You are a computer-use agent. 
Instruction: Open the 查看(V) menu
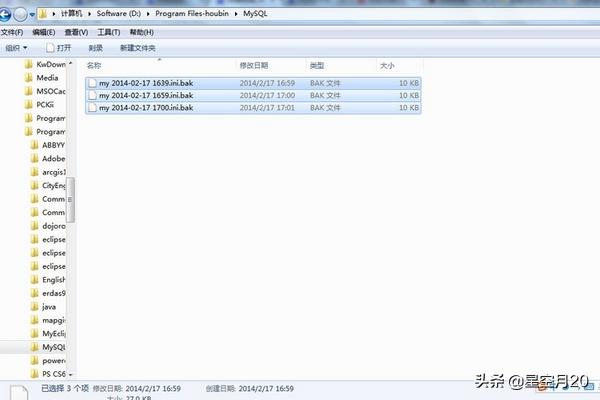pyautogui.click(x=76, y=33)
